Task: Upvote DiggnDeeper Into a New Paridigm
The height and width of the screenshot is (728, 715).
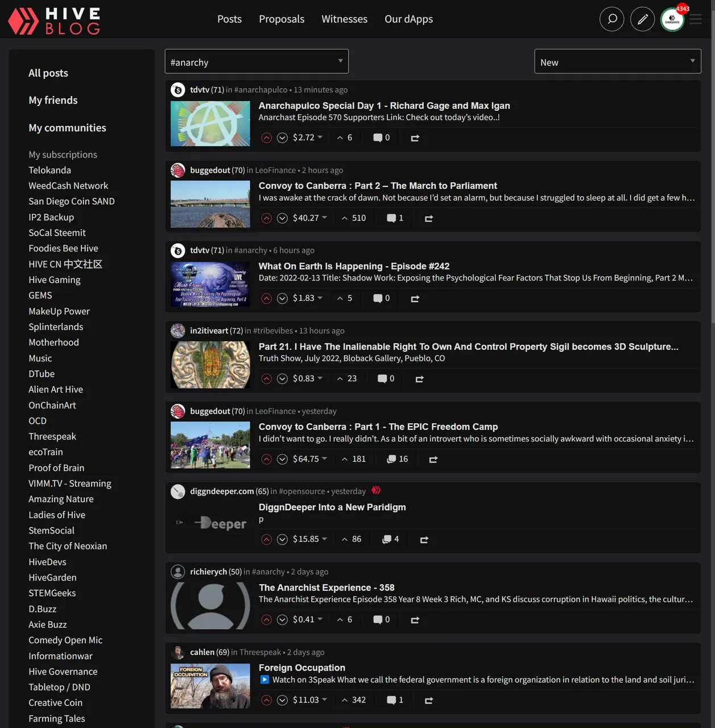Action: (x=266, y=540)
